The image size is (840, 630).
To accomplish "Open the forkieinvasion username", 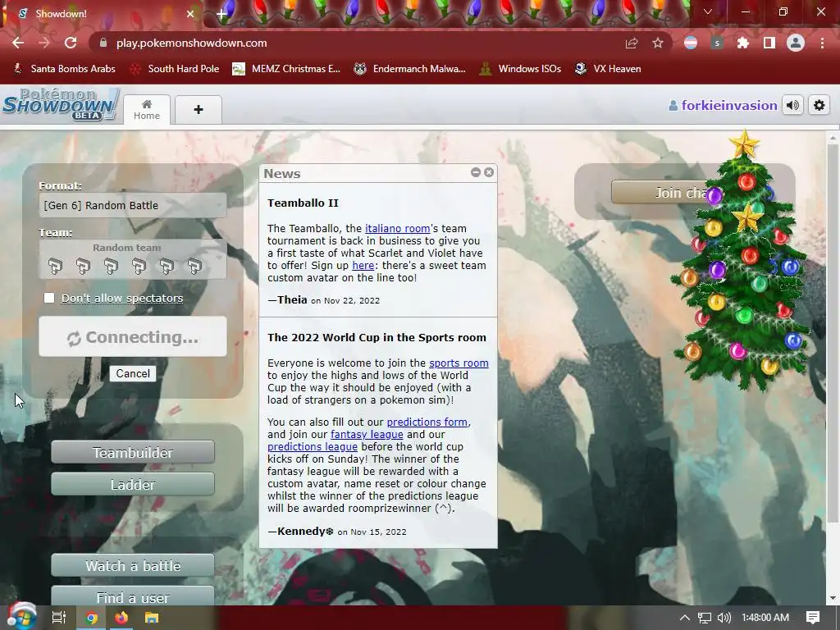I will pos(723,106).
